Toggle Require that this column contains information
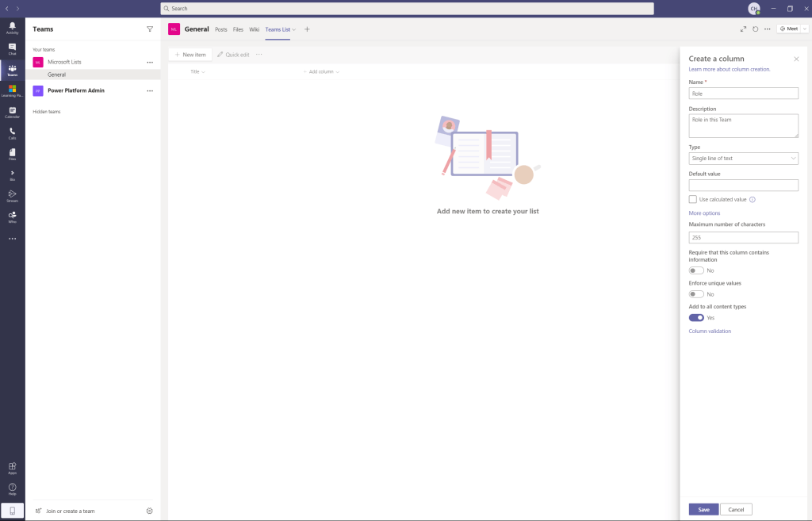 (696, 270)
